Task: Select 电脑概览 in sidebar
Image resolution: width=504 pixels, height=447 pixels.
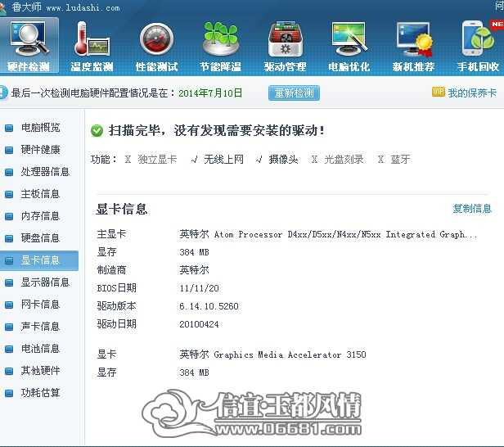Action: [x=40, y=128]
